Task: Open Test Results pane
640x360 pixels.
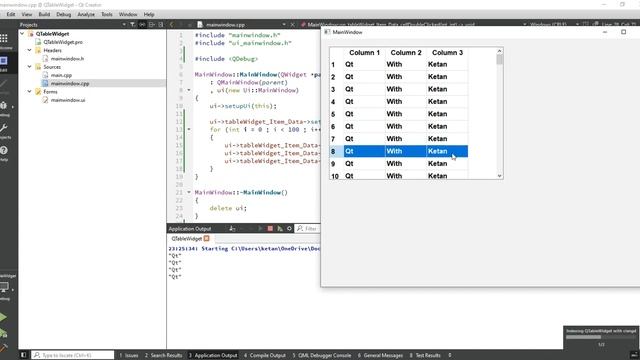Action: [425, 355]
